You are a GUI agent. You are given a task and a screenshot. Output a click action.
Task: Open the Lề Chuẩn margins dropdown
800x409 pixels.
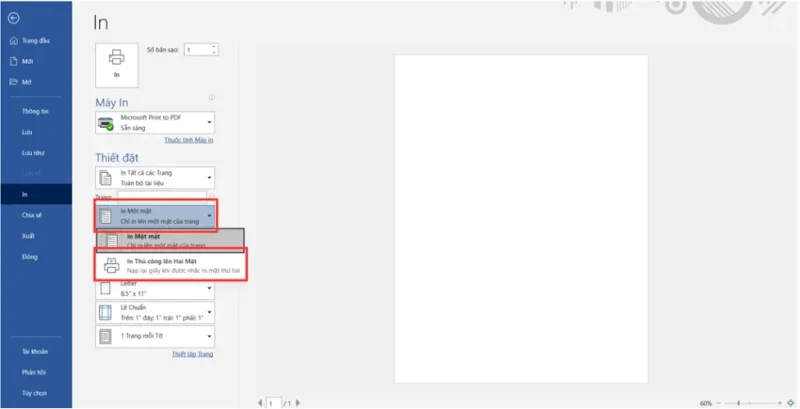155,312
